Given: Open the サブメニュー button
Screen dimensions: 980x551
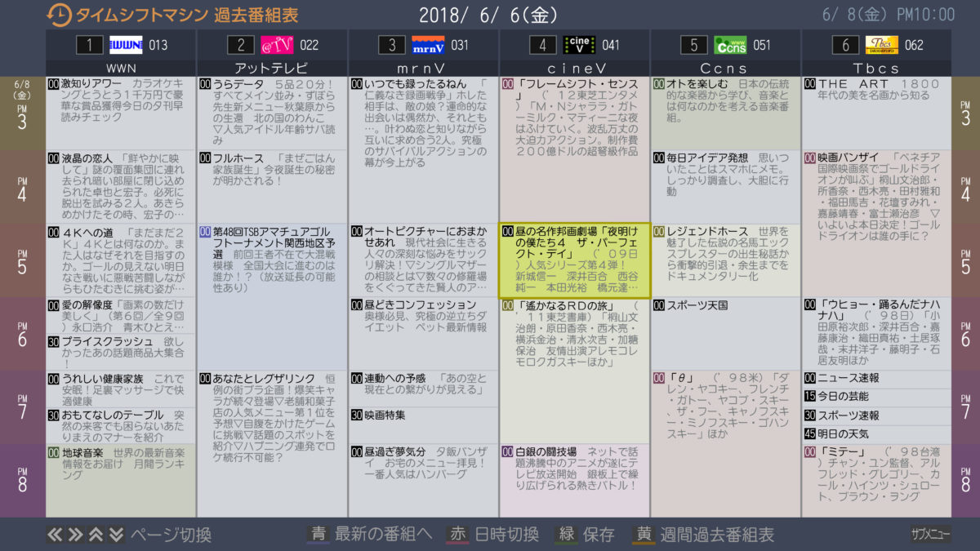Looking at the screenshot, I should coord(931,535).
